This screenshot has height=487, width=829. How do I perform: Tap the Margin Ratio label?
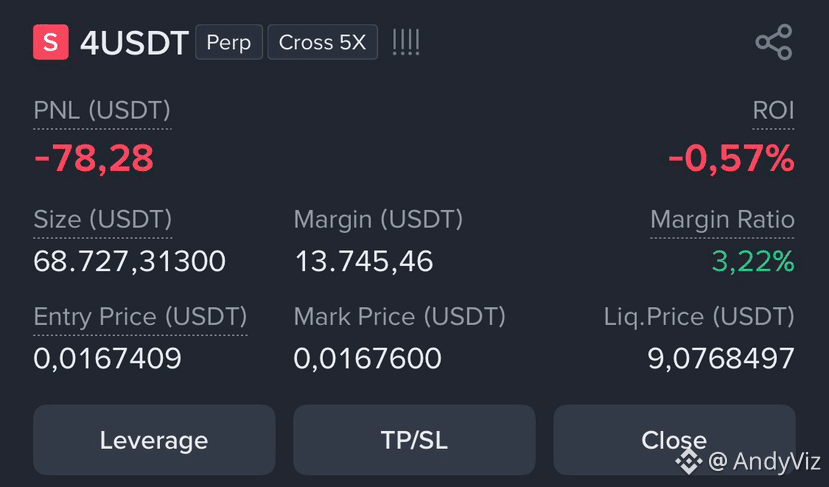click(x=722, y=219)
